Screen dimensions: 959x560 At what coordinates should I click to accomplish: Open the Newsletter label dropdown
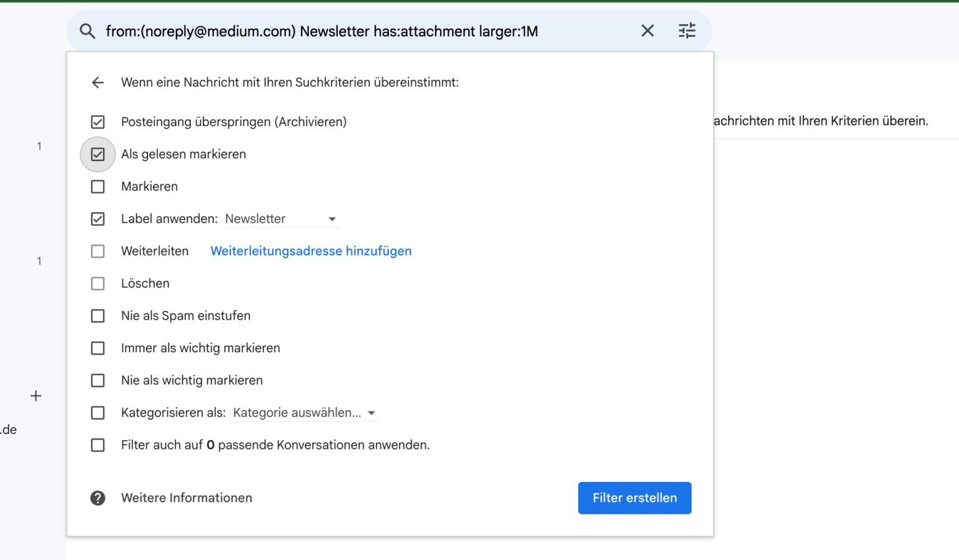point(282,219)
